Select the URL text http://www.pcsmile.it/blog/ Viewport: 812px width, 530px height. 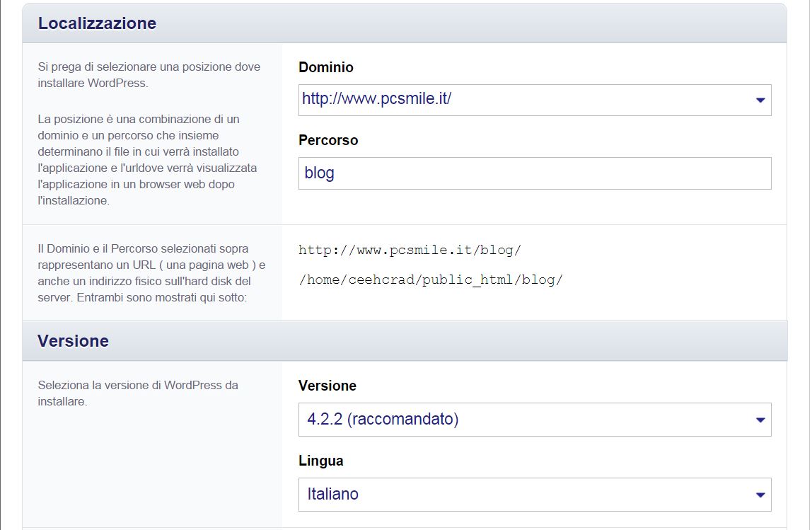pos(410,250)
